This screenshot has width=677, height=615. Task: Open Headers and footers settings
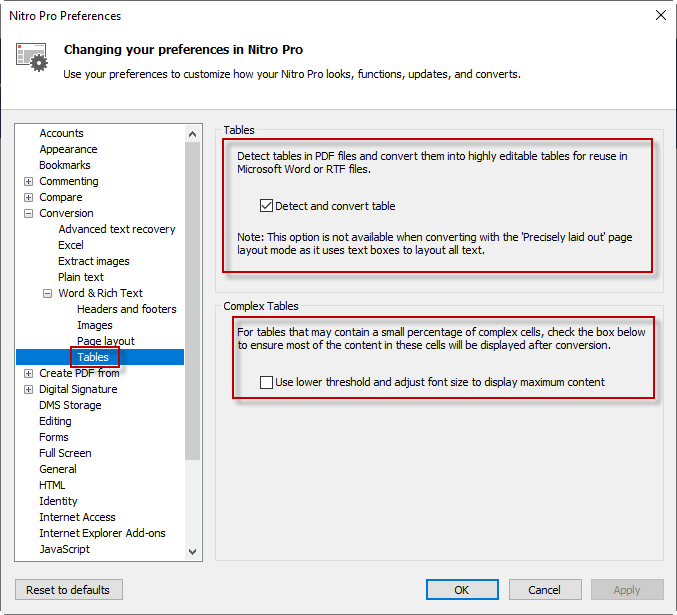[127, 309]
